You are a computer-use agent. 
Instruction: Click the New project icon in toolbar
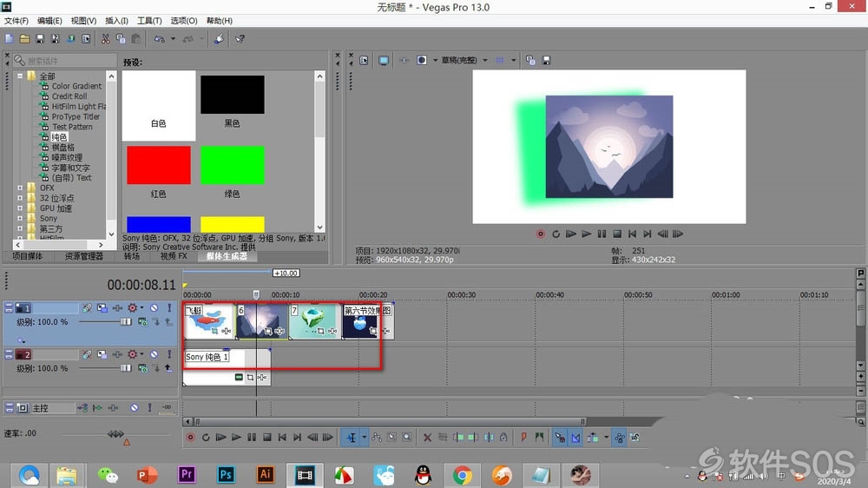10,39
